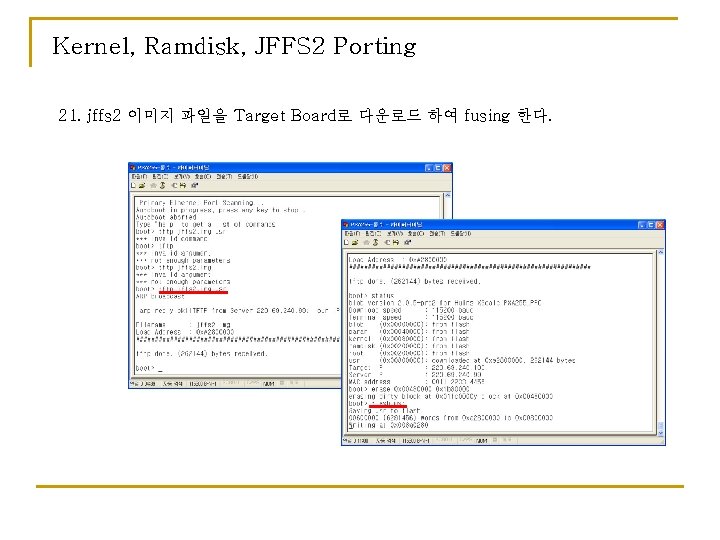720x540 pixels.
Task: Click 'tftp done. (262144) bytes received.' in front window
Action: [x=414, y=281]
